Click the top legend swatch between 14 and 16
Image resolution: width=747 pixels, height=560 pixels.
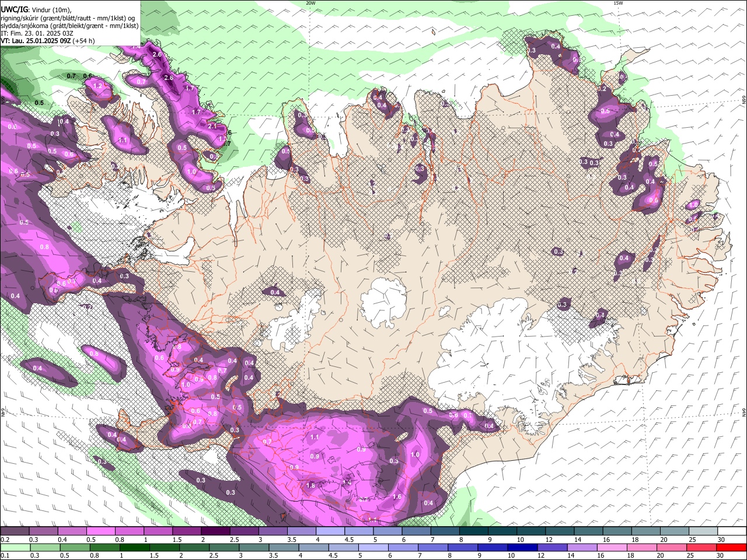click(x=588, y=531)
